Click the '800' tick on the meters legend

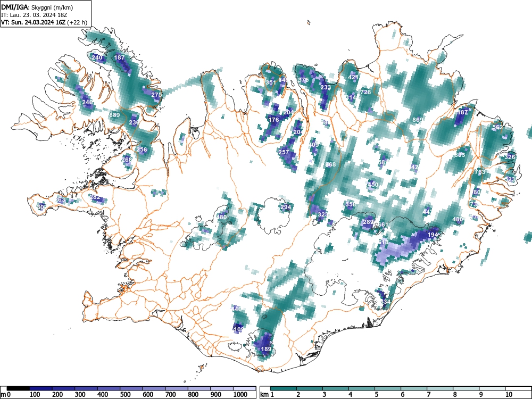(x=193, y=395)
